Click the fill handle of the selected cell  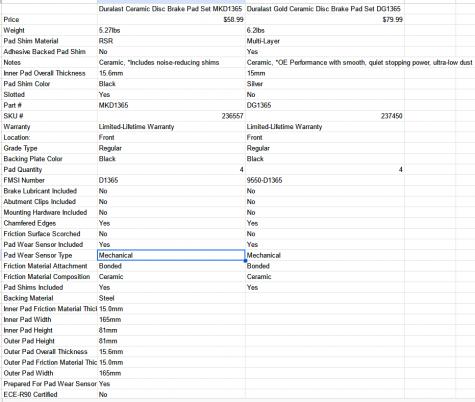[x=245, y=261]
